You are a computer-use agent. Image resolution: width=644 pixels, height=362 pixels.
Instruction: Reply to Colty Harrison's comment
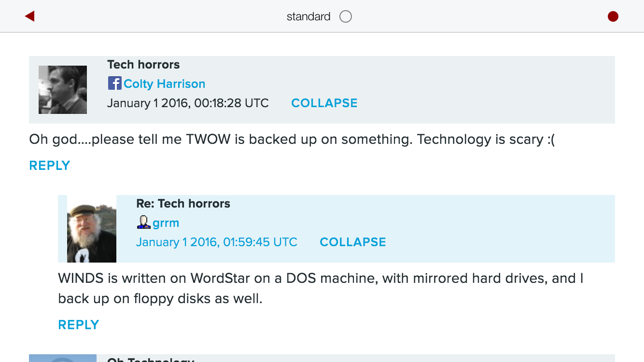(50, 166)
